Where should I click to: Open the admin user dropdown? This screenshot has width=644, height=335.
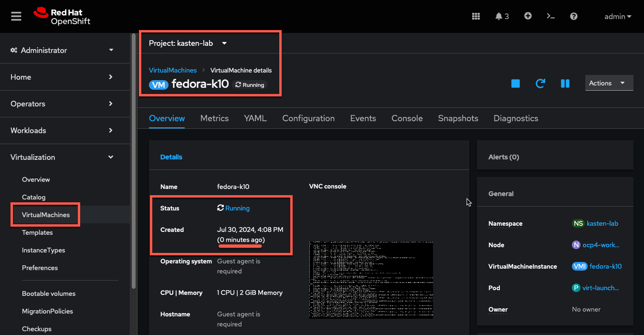coord(618,16)
